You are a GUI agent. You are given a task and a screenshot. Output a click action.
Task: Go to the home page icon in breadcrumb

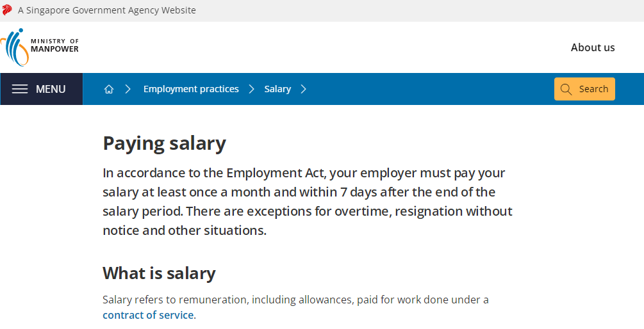[x=109, y=89]
